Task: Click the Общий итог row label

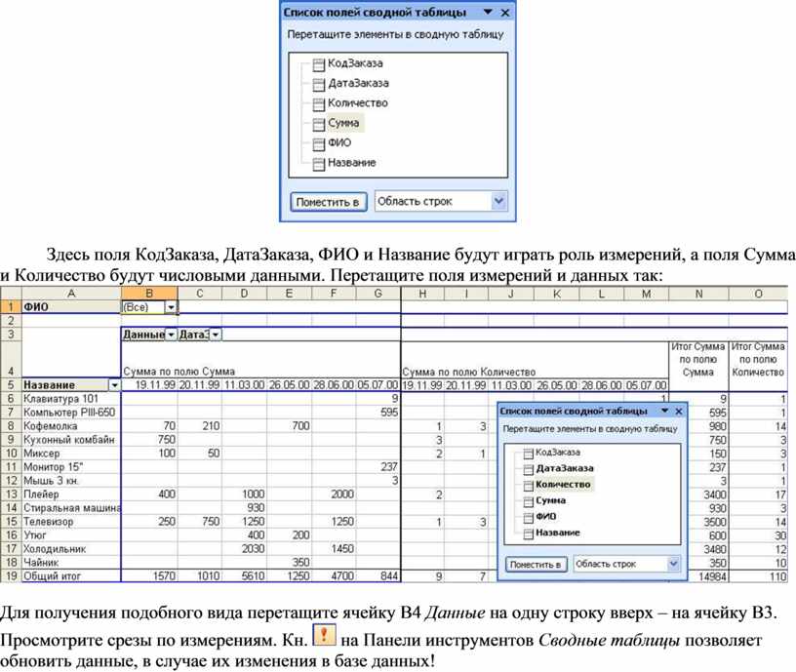Action: [x=52, y=576]
